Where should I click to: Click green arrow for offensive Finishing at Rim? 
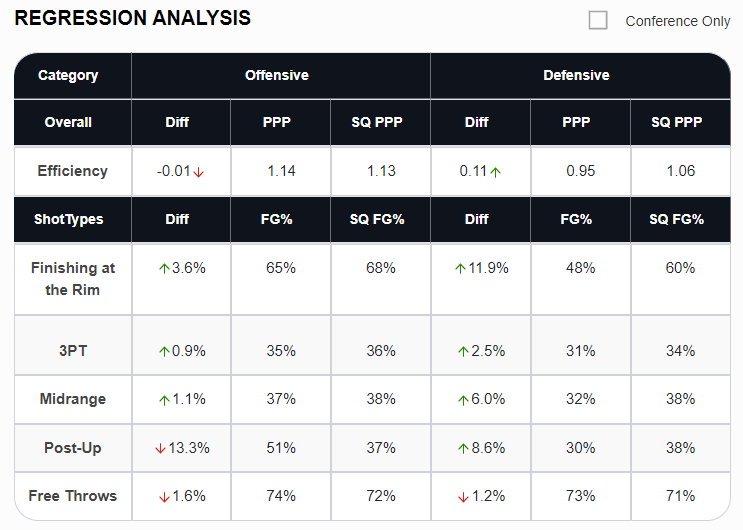point(165,268)
